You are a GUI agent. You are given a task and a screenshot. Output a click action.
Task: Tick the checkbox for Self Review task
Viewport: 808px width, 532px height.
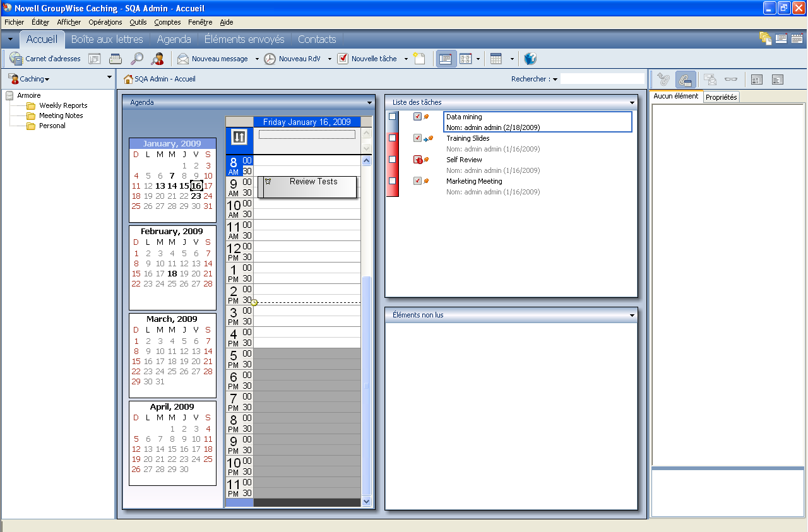pos(393,159)
